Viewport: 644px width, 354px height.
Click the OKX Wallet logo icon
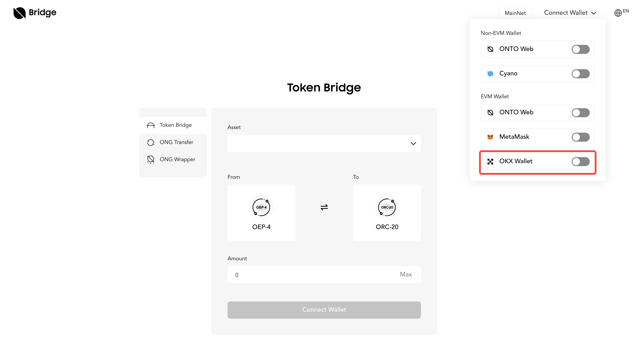coord(490,161)
